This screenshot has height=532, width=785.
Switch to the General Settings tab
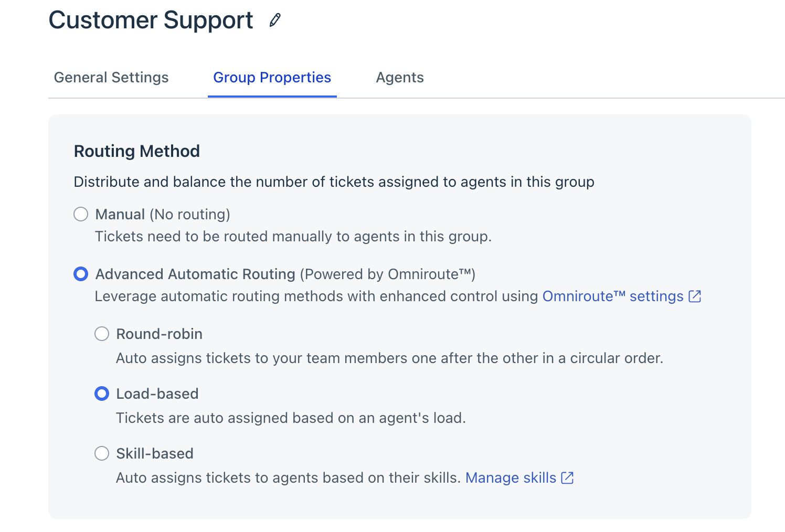[x=111, y=78]
